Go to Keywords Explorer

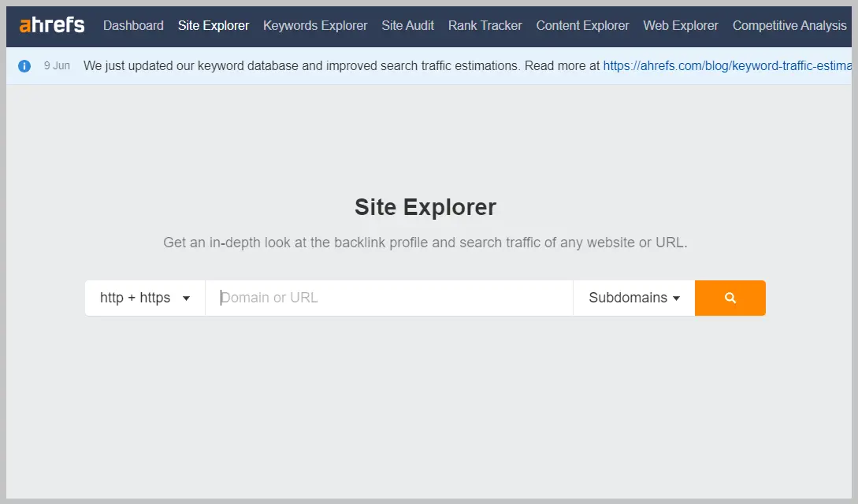(x=315, y=26)
